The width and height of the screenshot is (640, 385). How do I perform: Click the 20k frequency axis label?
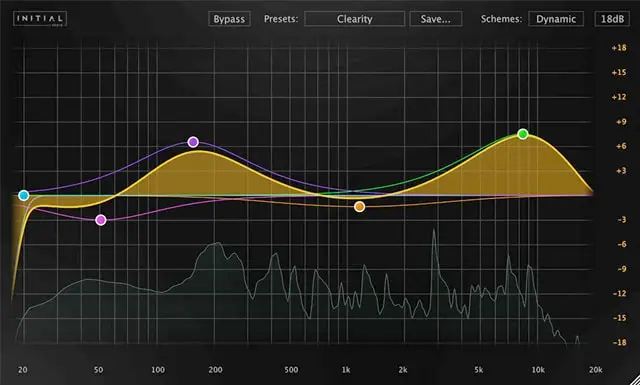click(596, 370)
